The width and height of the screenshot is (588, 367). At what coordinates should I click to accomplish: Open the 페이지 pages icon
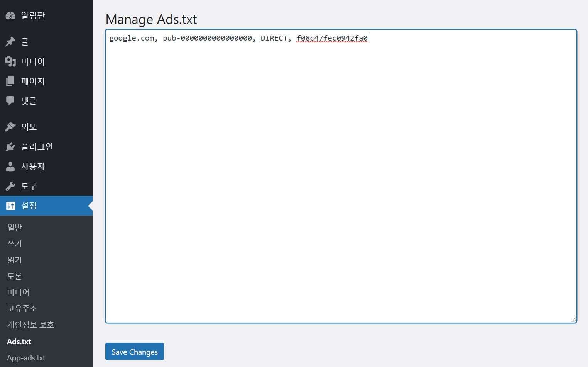[10, 81]
